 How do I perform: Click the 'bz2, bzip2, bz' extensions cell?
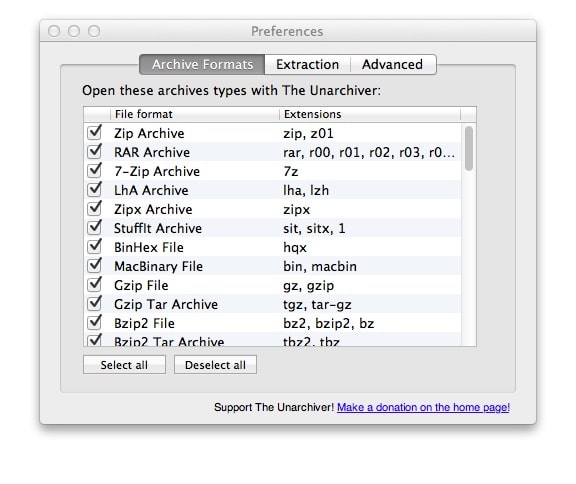[328, 324]
